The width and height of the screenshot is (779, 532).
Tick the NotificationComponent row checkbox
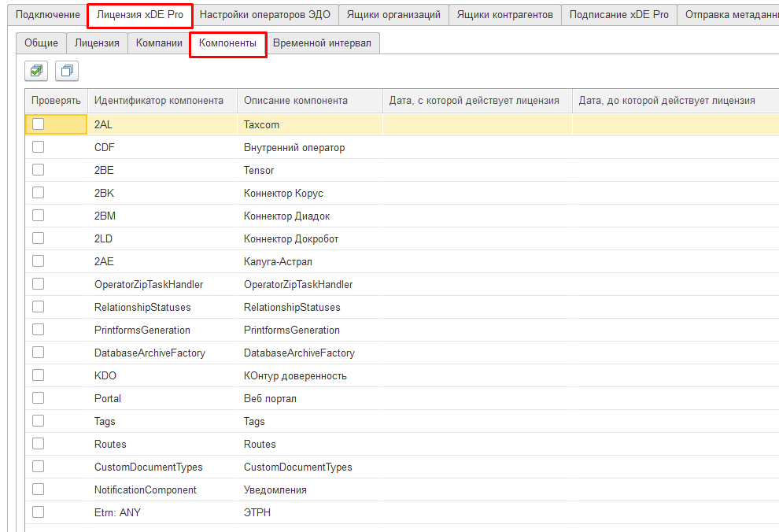pyautogui.click(x=39, y=490)
